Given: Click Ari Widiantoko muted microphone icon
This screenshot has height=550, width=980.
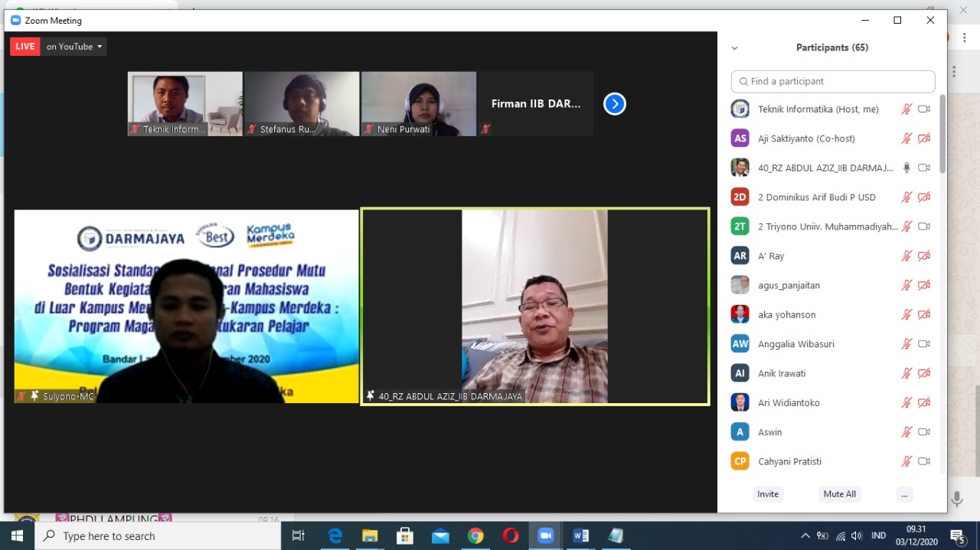Looking at the screenshot, I should (906, 403).
